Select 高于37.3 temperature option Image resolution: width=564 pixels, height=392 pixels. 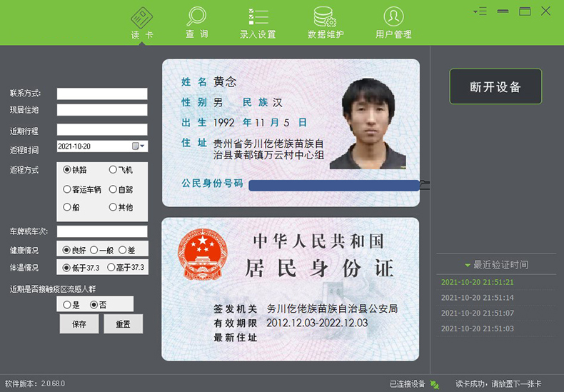(111, 268)
